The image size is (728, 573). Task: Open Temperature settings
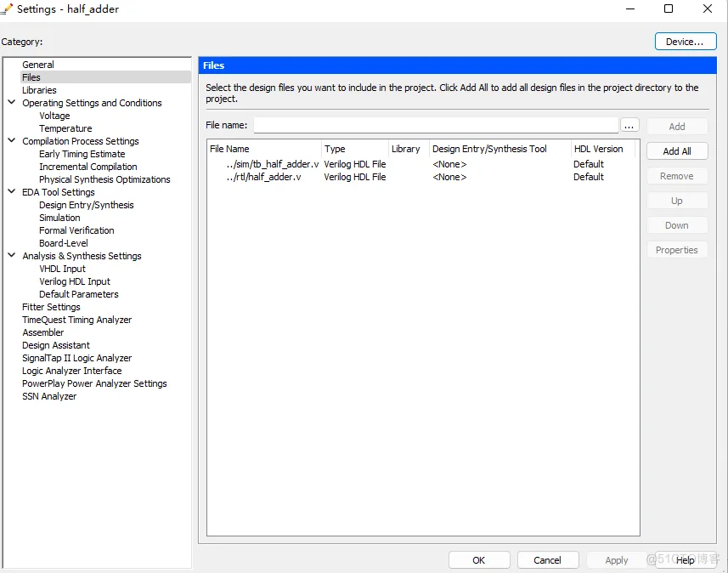coord(65,128)
